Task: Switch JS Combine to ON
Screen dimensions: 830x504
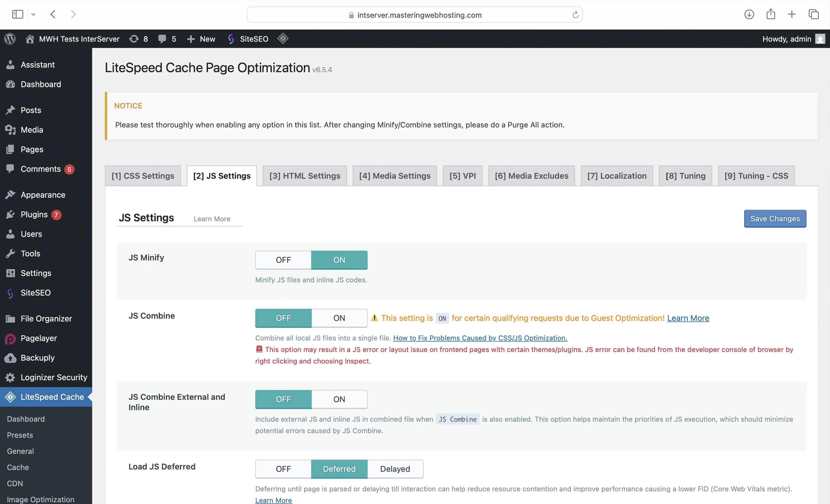Action: click(x=339, y=318)
